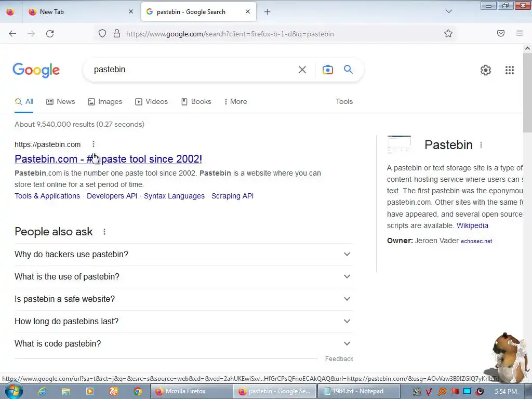Clear the search box with X icon
Screen dimensions: 532x399
coord(302,70)
